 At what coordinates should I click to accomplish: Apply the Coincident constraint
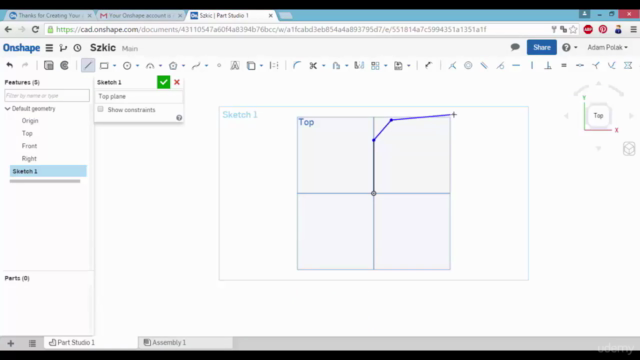(x=452, y=65)
